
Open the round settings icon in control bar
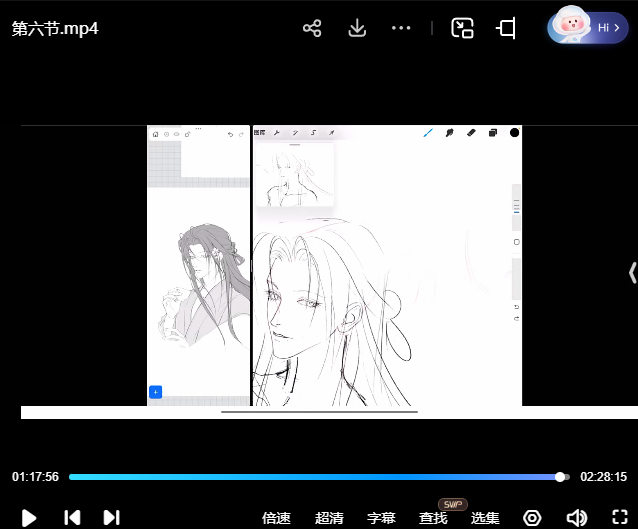point(532,517)
